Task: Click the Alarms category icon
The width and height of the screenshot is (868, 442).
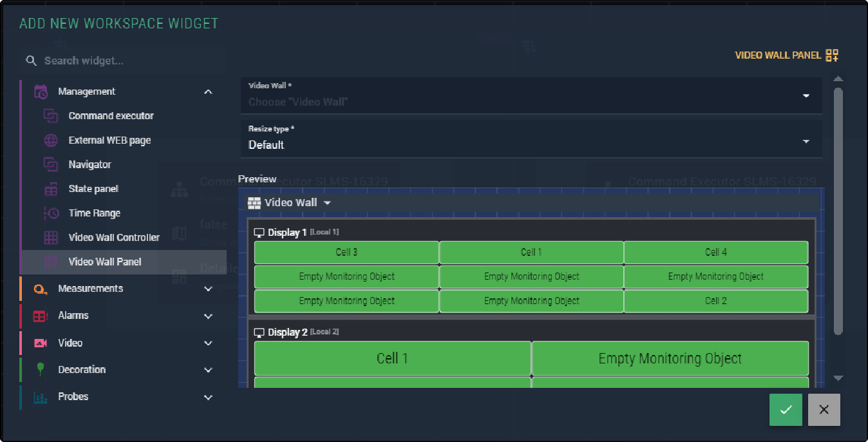Action: (x=41, y=316)
